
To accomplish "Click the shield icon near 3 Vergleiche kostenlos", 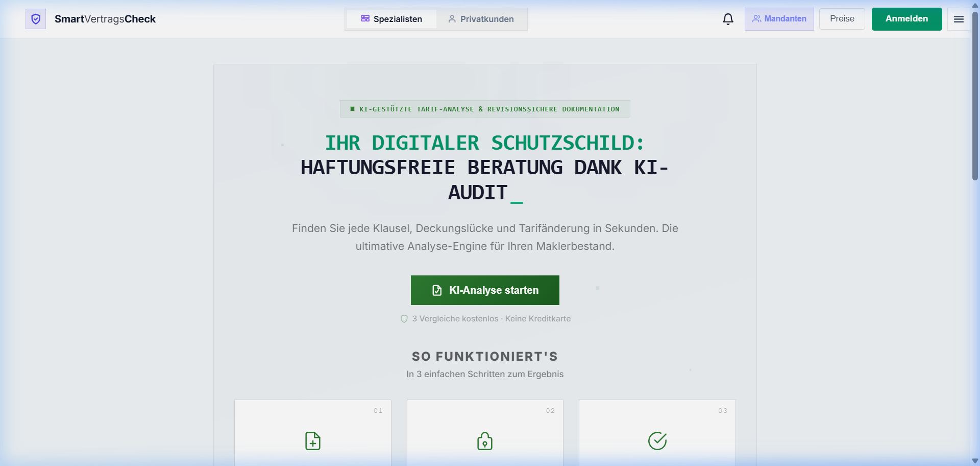I will tap(403, 318).
